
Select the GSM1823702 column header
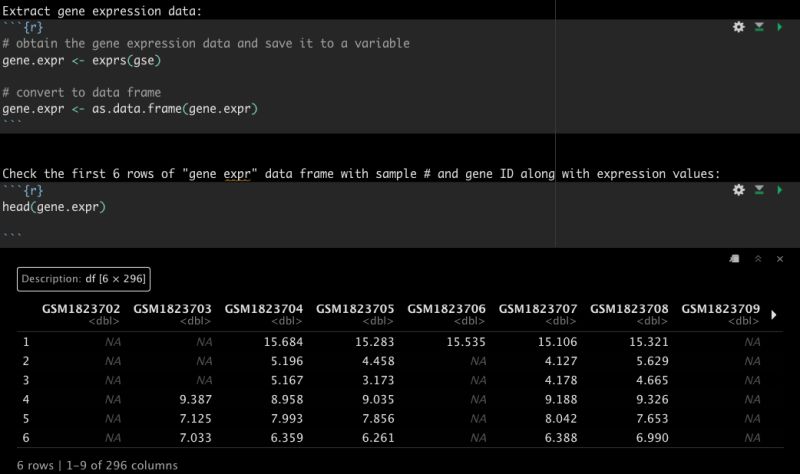pyautogui.click(x=81, y=309)
